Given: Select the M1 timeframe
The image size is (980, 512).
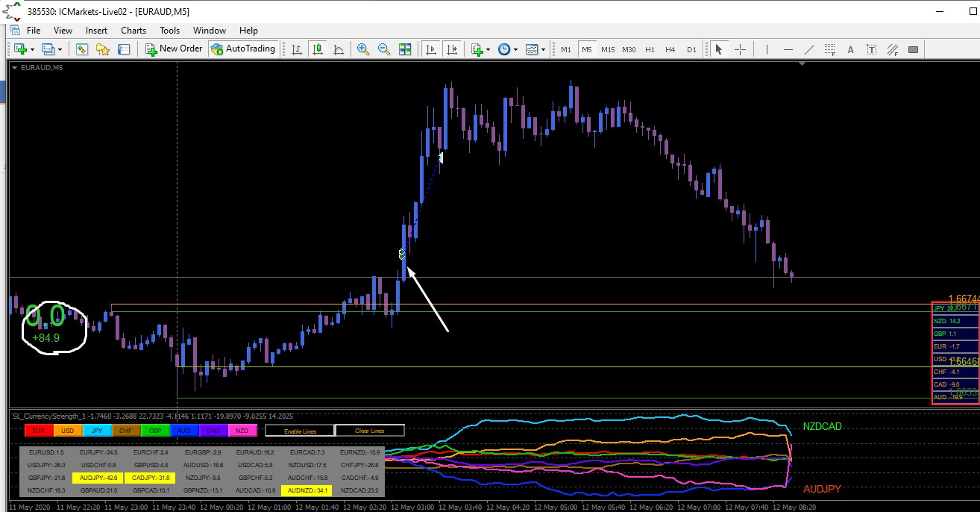Looking at the screenshot, I should [566, 49].
